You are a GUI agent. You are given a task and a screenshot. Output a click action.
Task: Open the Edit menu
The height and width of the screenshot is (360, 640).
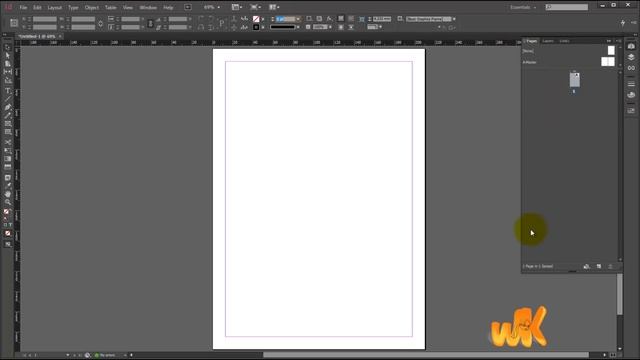coord(37,7)
